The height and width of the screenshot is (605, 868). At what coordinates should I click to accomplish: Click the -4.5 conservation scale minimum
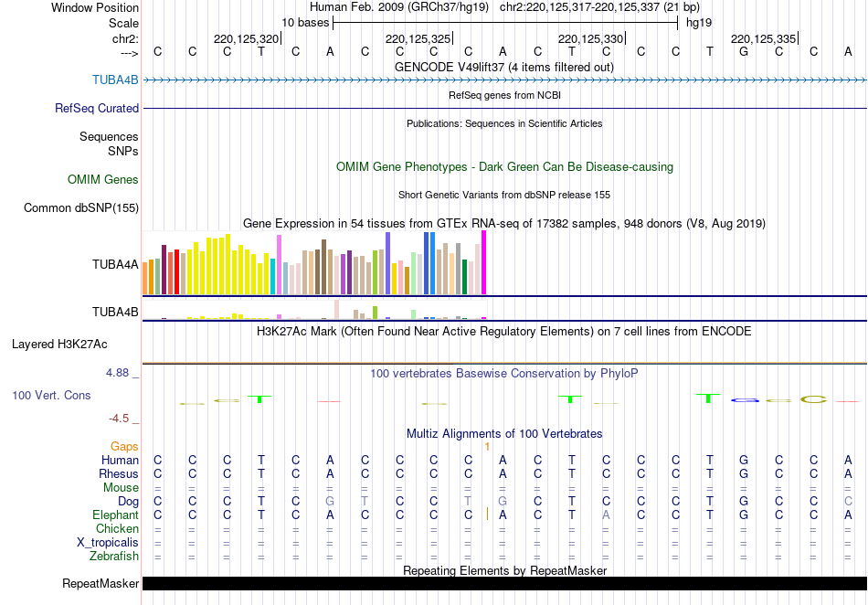click(119, 419)
